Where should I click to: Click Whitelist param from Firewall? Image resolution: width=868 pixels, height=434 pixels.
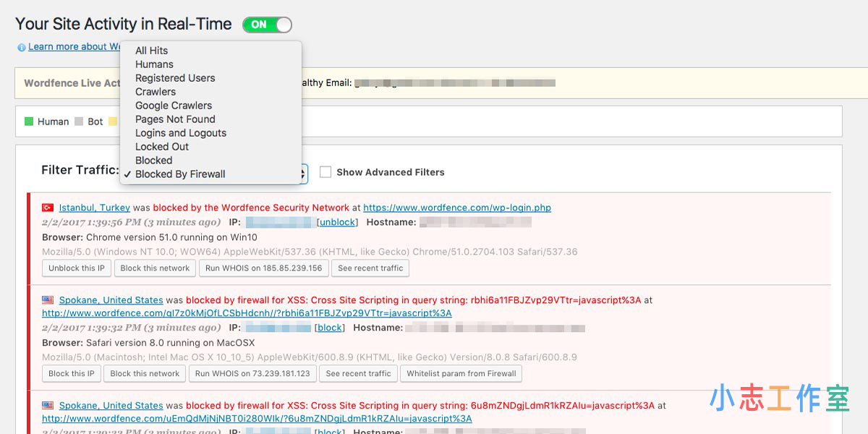point(461,373)
